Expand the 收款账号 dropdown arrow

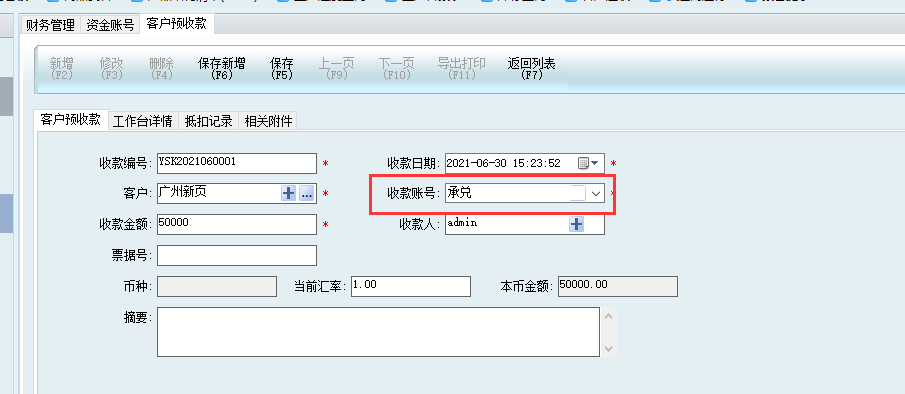coord(596,194)
